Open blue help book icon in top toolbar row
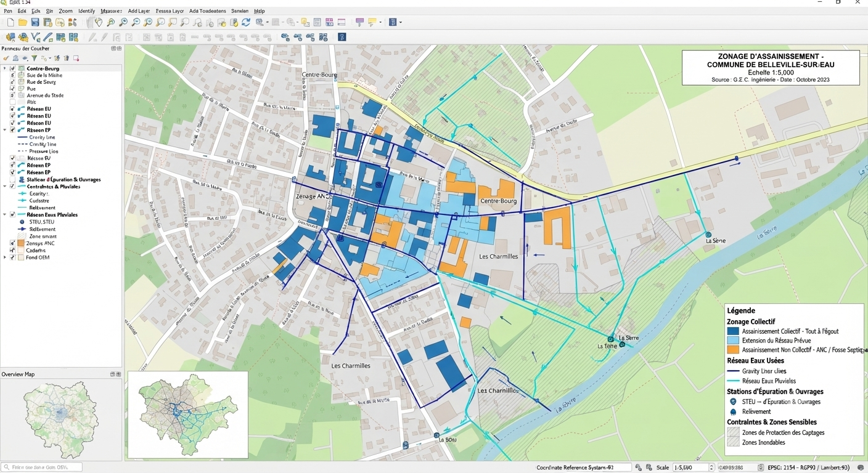The height and width of the screenshot is (473, 868). pyautogui.click(x=392, y=22)
